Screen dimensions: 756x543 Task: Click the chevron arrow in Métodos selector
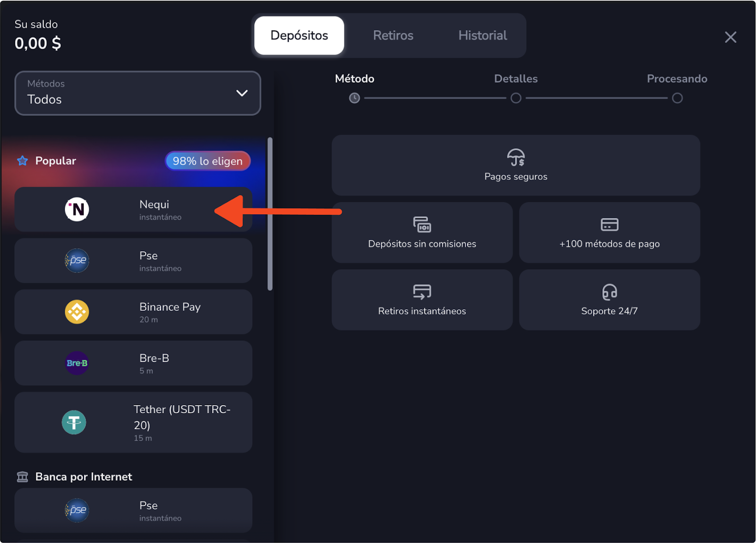coord(242,93)
